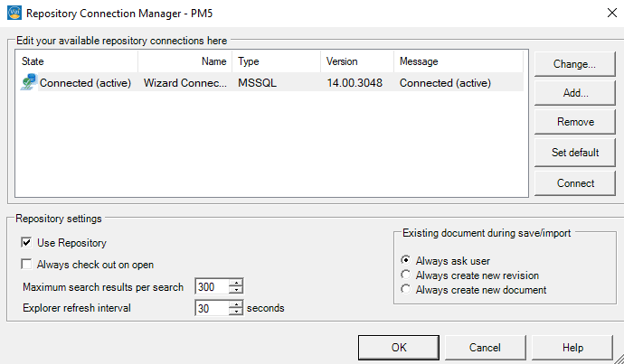Toggle the Use Repository checkbox
Image resolution: width=624 pixels, height=364 pixels.
click(x=26, y=242)
